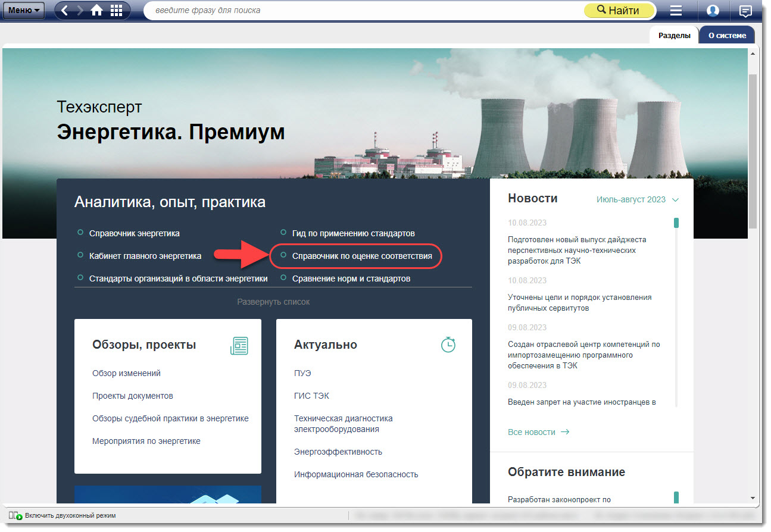Open the Меню dropdown button
771x532 pixels.
click(x=24, y=10)
